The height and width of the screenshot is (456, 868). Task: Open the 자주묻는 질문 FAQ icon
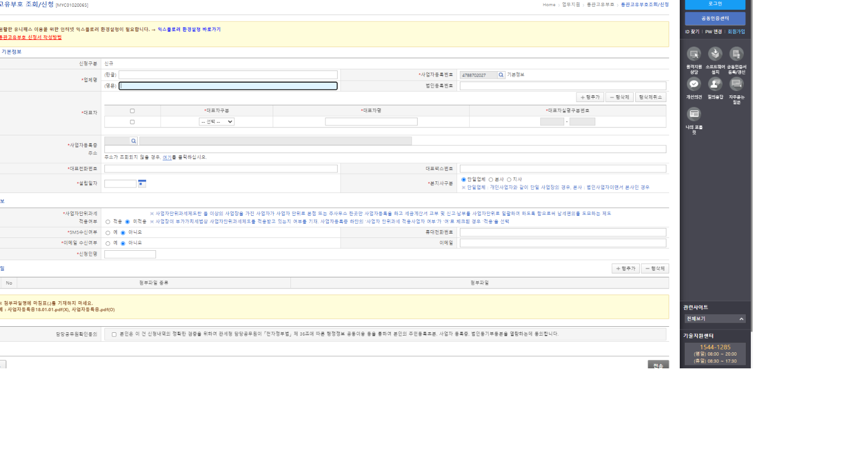pyautogui.click(x=736, y=84)
